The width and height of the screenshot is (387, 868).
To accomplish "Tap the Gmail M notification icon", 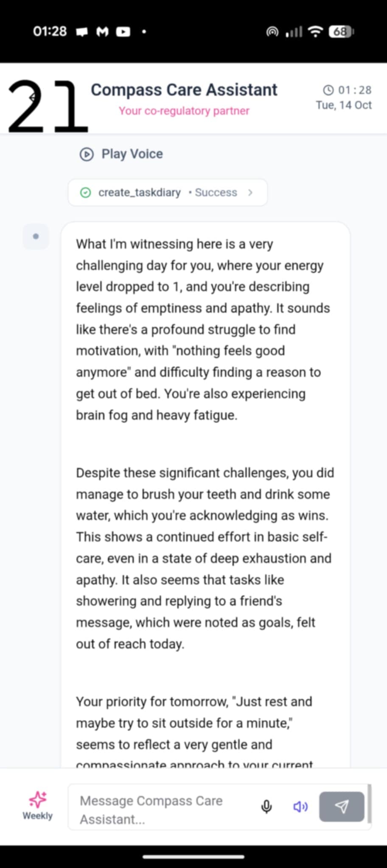I will pos(102,32).
